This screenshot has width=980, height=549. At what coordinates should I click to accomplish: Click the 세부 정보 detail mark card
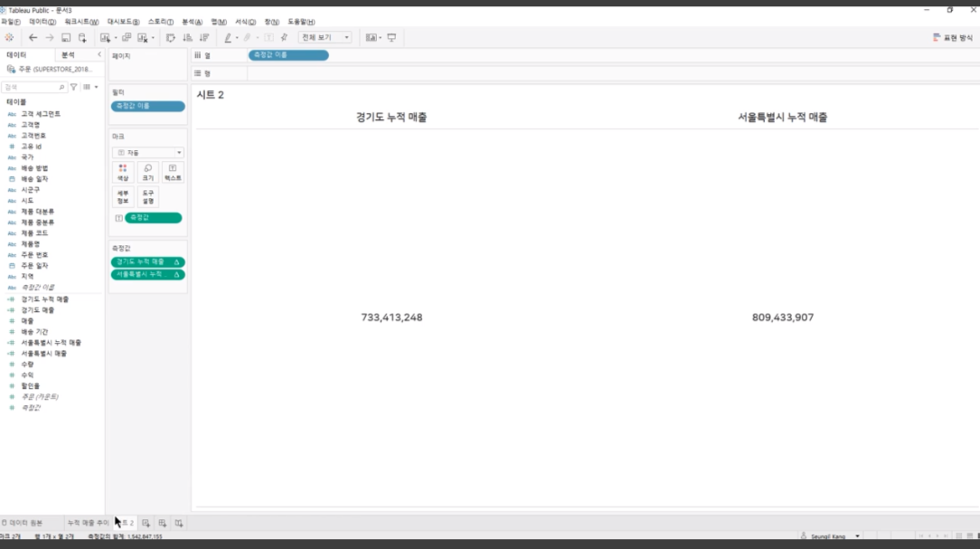pos(123,197)
